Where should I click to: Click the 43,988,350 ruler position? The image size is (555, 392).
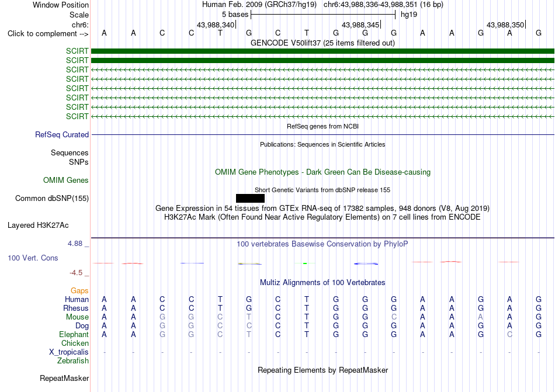click(x=505, y=25)
